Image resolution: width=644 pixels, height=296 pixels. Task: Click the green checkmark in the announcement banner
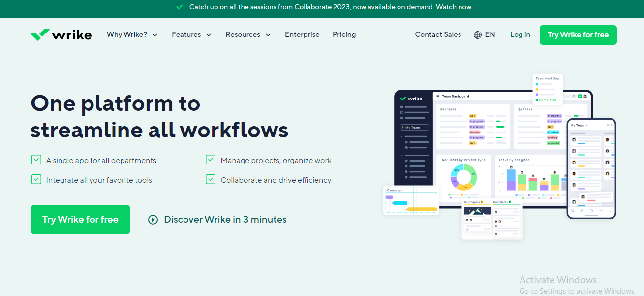[179, 7]
